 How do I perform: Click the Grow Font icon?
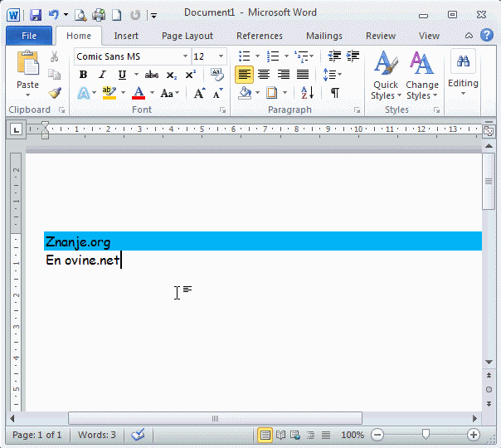click(x=199, y=93)
